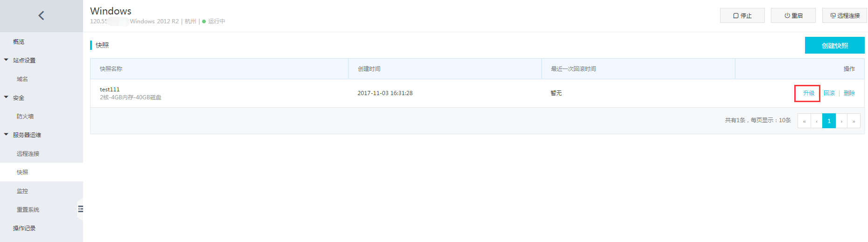Select 监控 monitoring in sidebar
The image size is (868, 242).
[x=22, y=191]
